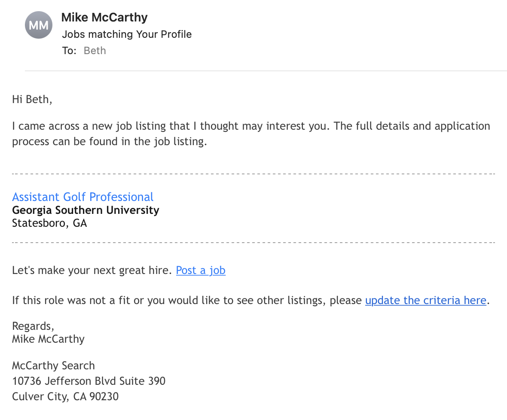Click the 10736 Jefferson Blvd Suite 390 address
Screen dimensions: 507x420
pos(89,381)
